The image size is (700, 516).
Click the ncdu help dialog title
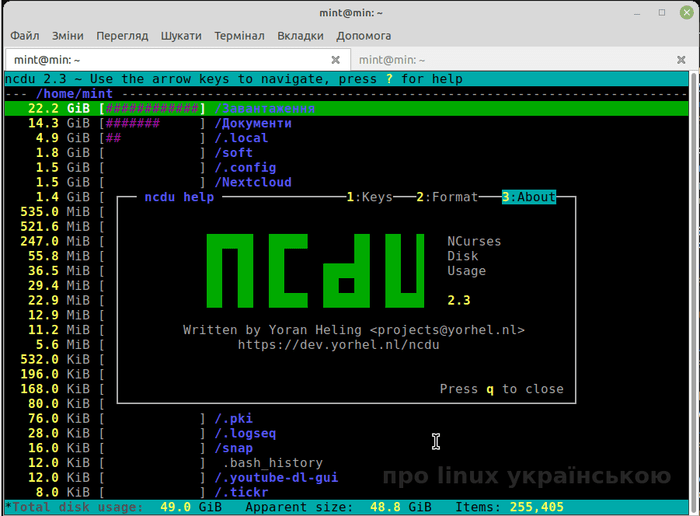coord(179,197)
